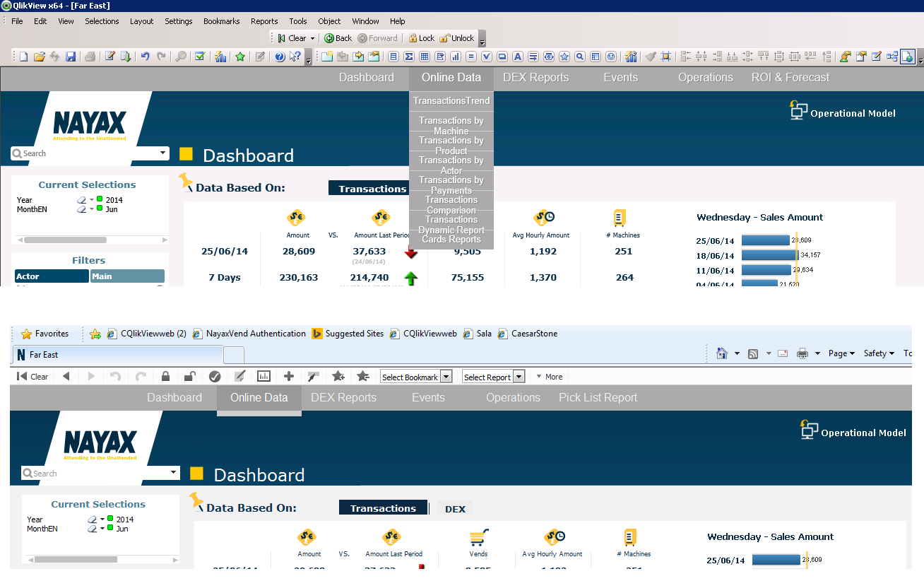This screenshot has width=924, height=581.
Task: Click the green Back arrow button
Action: 338,38
